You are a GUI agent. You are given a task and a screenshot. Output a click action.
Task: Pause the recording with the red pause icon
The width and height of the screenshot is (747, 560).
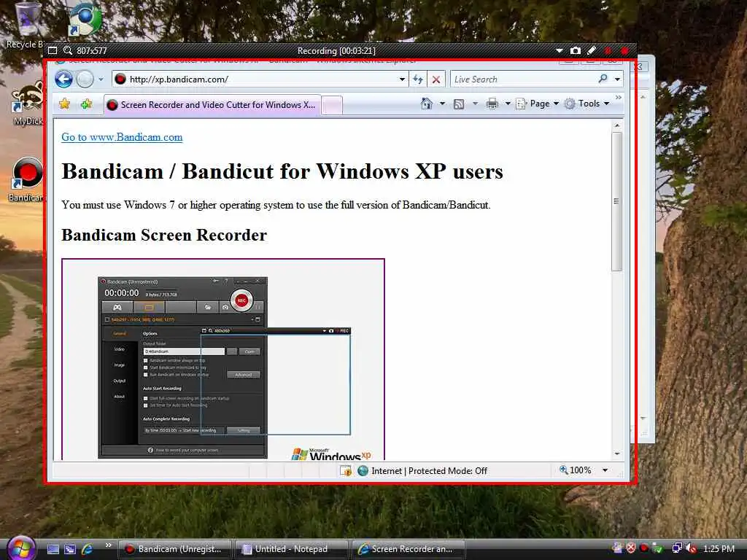[x=608, y=50]
